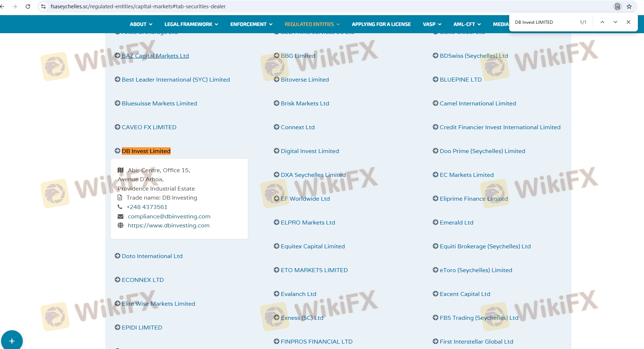Edit the find-in-page search text field

tap(544, 22)
